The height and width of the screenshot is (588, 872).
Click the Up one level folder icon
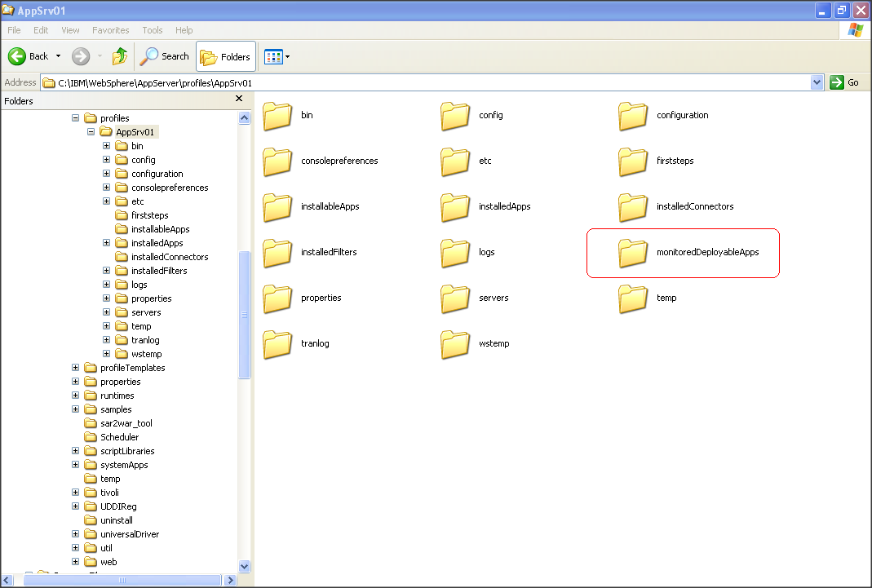click(119, 56)
